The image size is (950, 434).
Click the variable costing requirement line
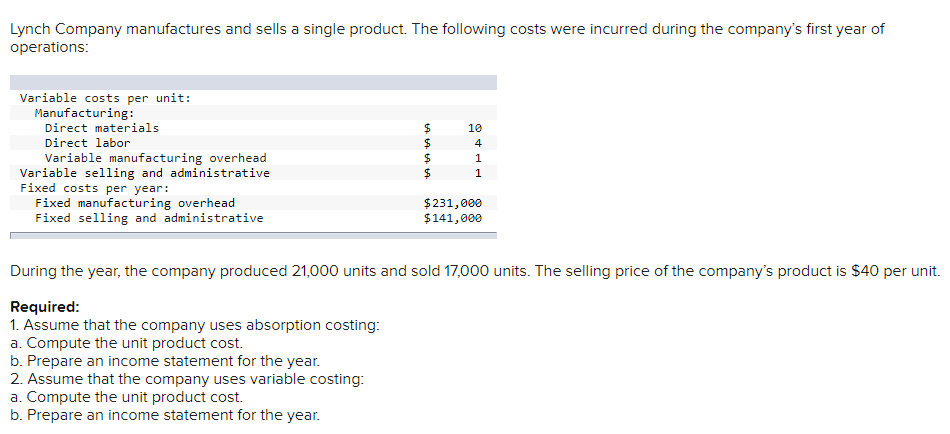coord(186,379)
